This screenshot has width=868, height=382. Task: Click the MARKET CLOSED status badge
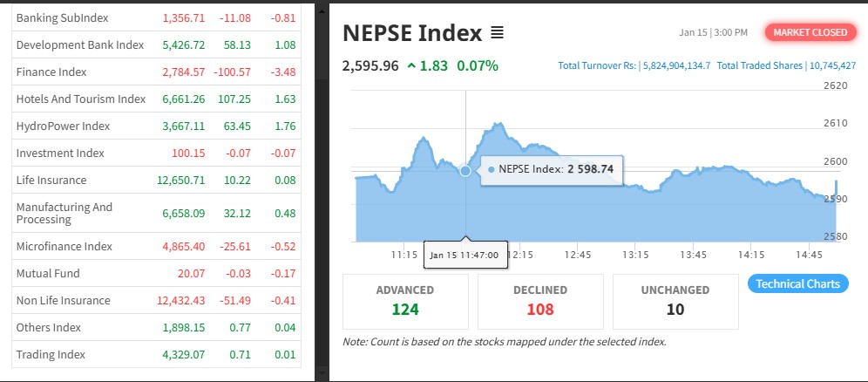[810, 32]
